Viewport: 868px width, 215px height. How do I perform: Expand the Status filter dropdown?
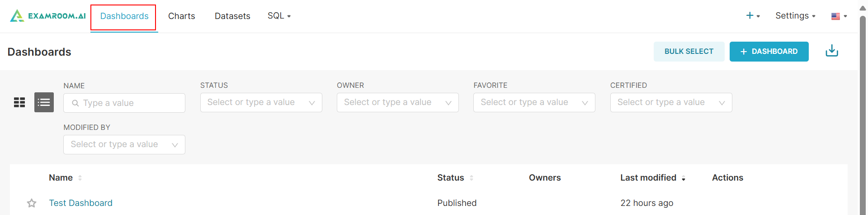(x=261, y=103)
